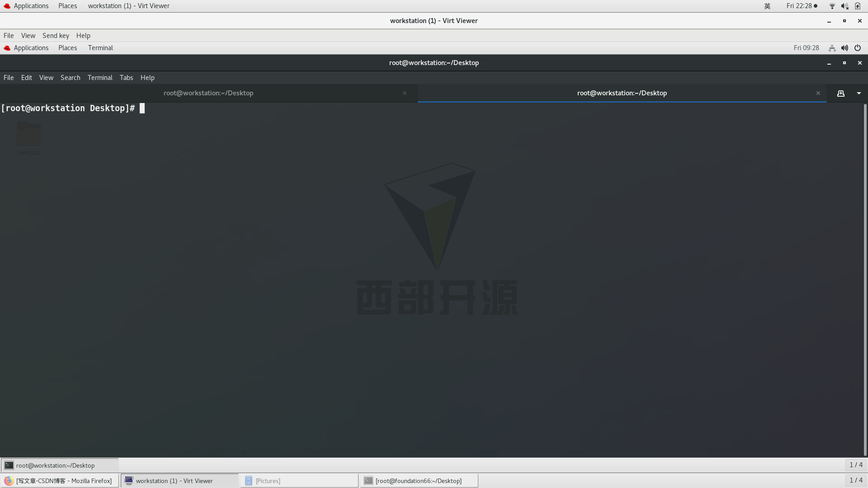Close the second active terminal tab
This screenshot has width=868, height=488.
point(818,93)
